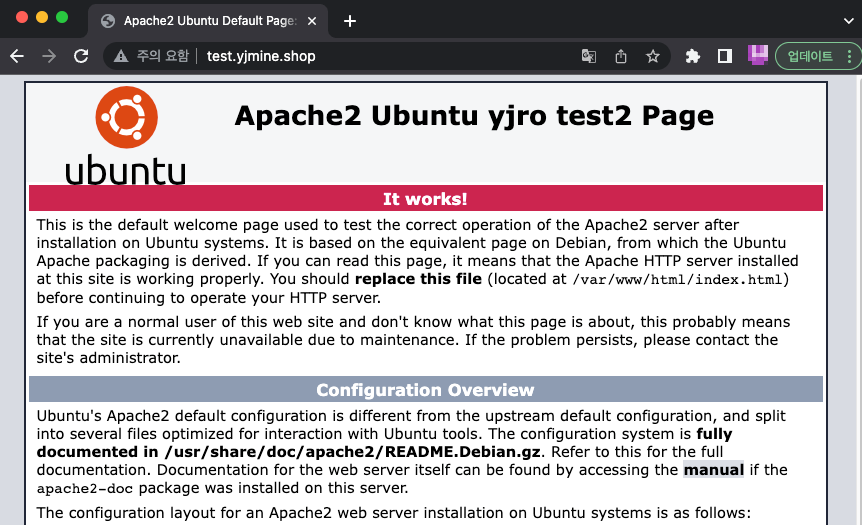862x525 pixels.
Task: Click the It works! banner text
Action: coord(425,199)
